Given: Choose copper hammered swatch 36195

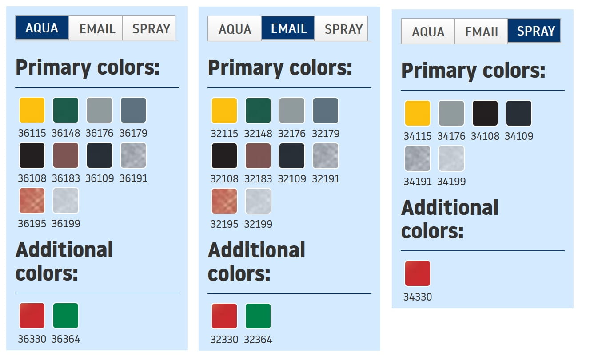Looking at the screenshot, I should [32, 201].
